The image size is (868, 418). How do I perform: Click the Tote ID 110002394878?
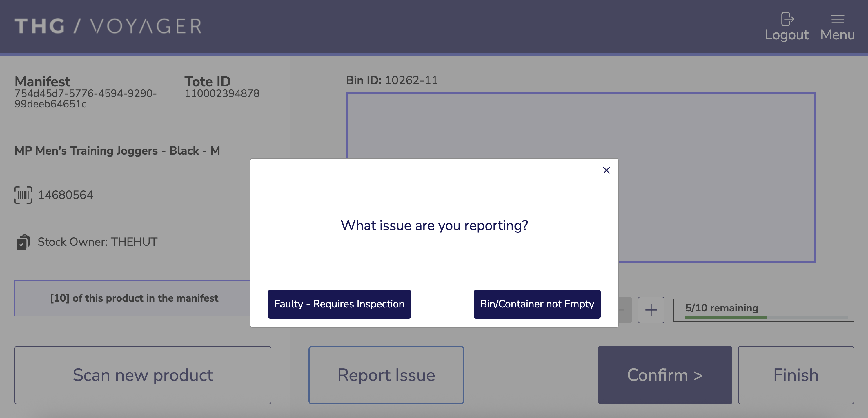[222, 93]
